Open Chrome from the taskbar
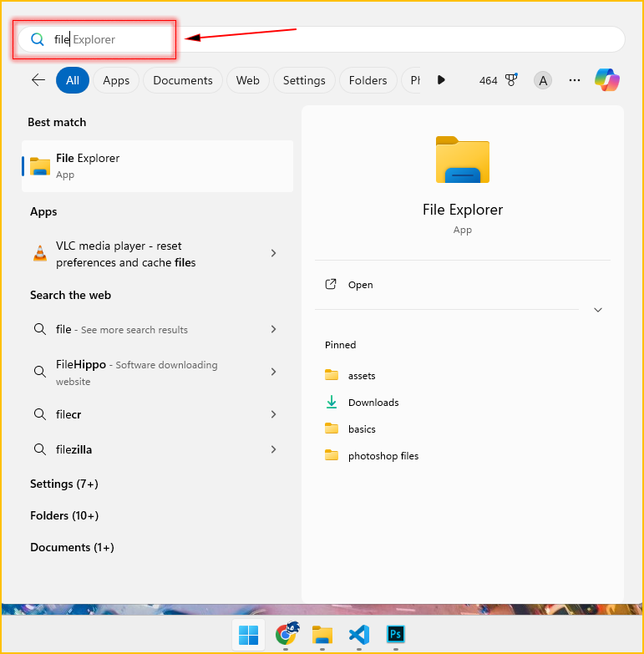 287,634
